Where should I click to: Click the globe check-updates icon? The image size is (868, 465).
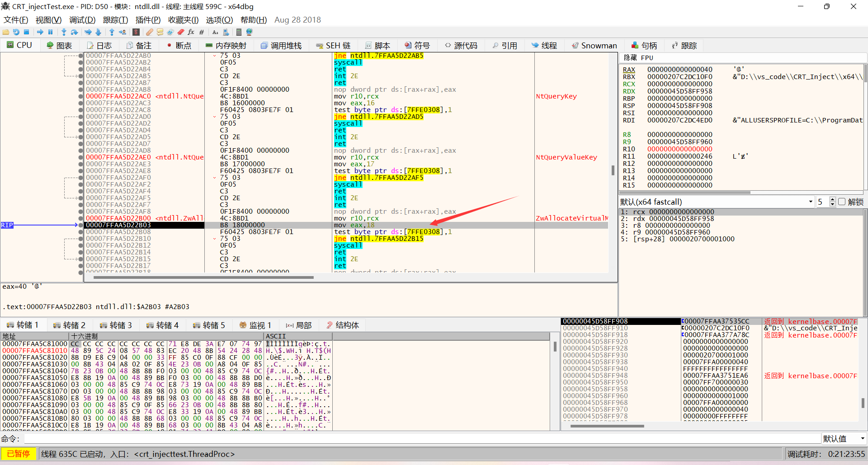[249, 32]
